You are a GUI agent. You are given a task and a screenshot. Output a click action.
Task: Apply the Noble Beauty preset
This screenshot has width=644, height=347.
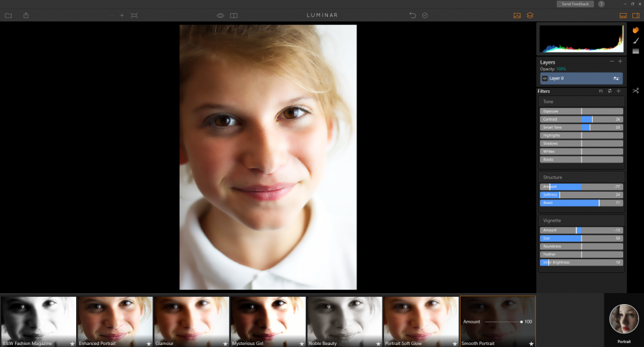coord(345,322)
